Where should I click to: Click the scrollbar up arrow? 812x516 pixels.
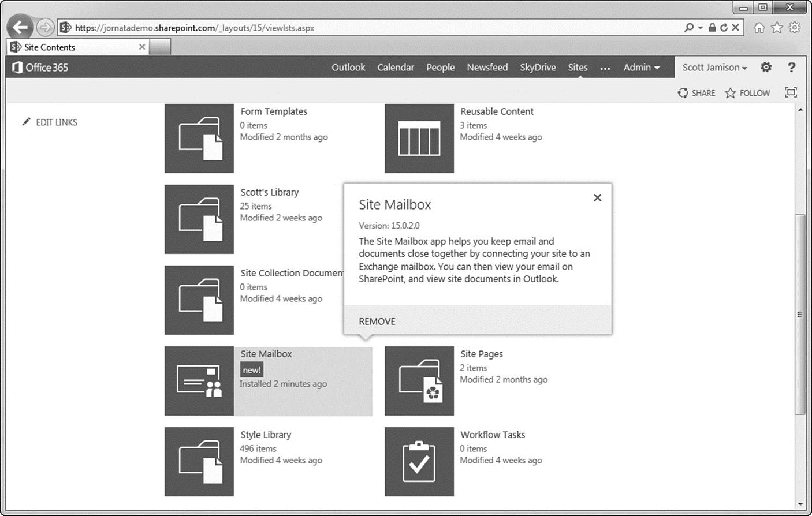coord(800,109)
